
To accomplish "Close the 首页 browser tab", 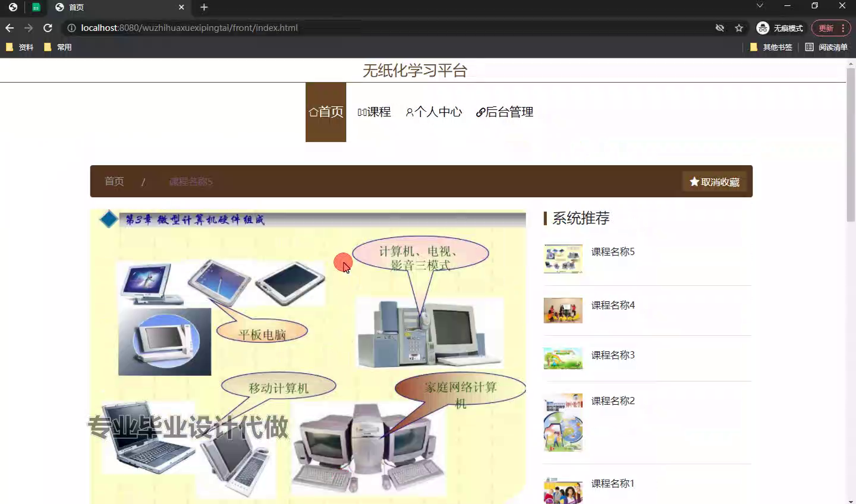I will coord(181,7).
